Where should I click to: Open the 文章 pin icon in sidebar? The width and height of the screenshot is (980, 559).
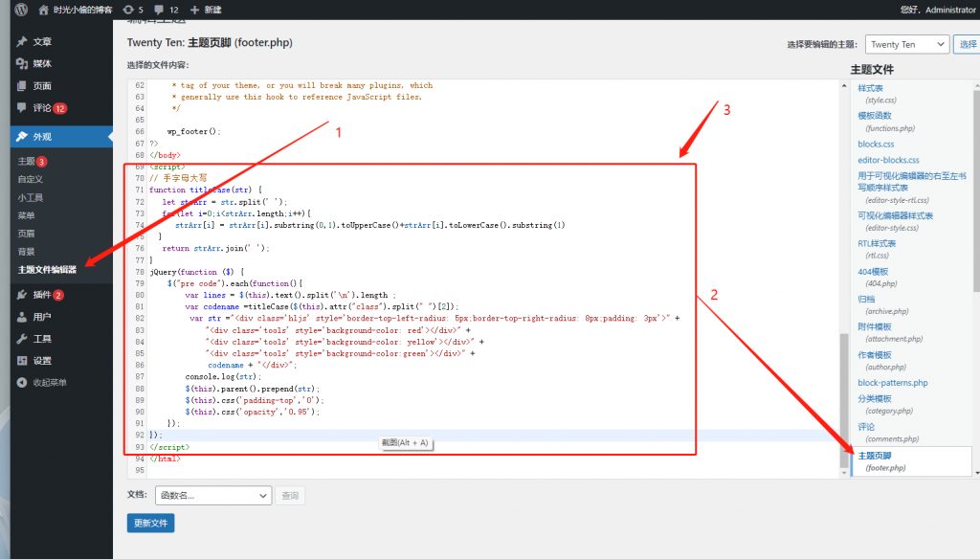22,41
